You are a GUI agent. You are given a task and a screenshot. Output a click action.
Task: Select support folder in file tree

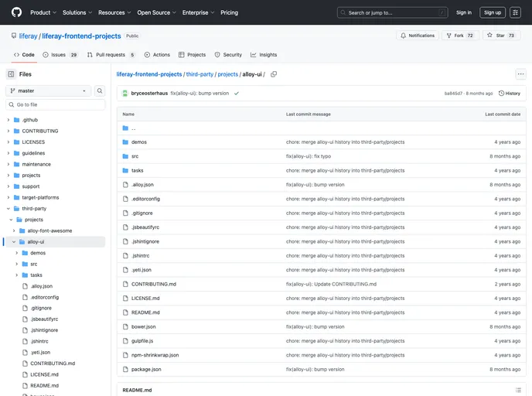point(30,186)
